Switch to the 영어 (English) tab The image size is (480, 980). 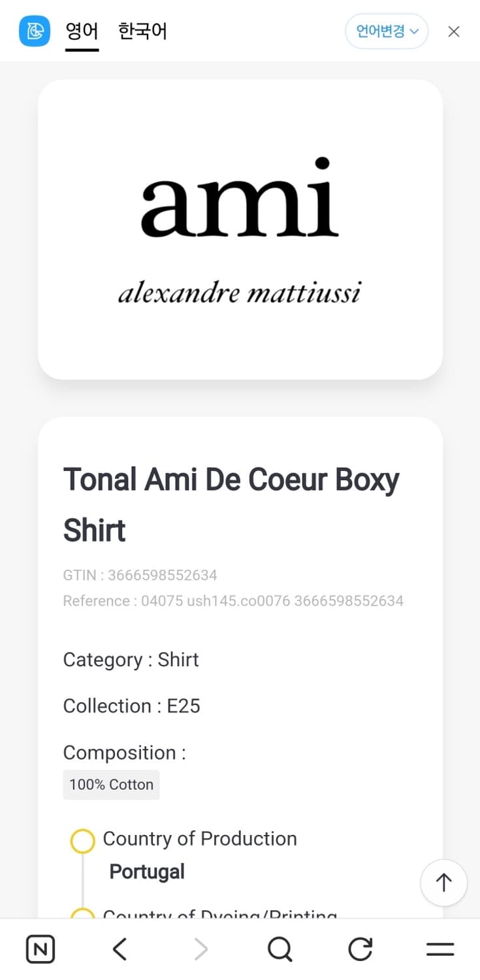[x=82, y=31]
